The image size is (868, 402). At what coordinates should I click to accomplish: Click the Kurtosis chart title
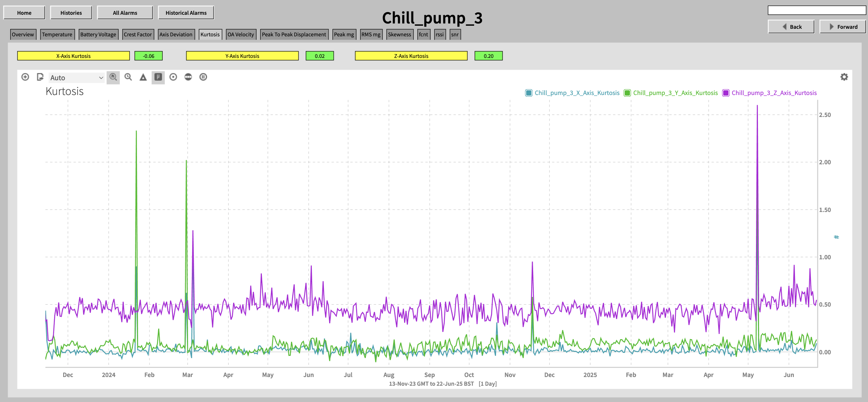click(65, 92)
